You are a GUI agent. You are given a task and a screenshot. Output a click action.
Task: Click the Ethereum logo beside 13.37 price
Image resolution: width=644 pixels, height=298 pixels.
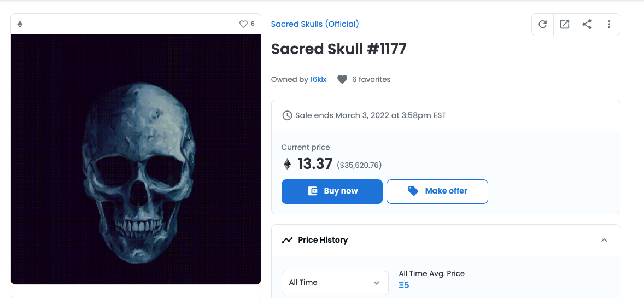point(287,164)
